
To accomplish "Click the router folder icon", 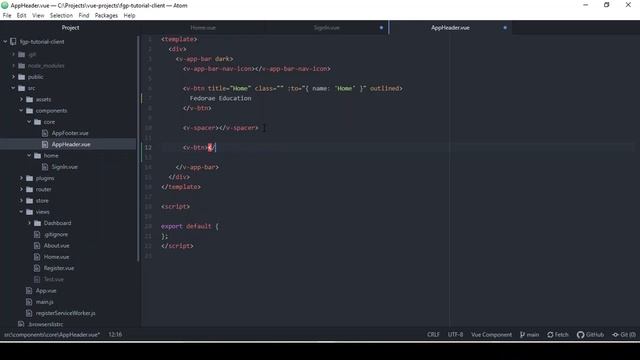I will click(x=29, y=189).
